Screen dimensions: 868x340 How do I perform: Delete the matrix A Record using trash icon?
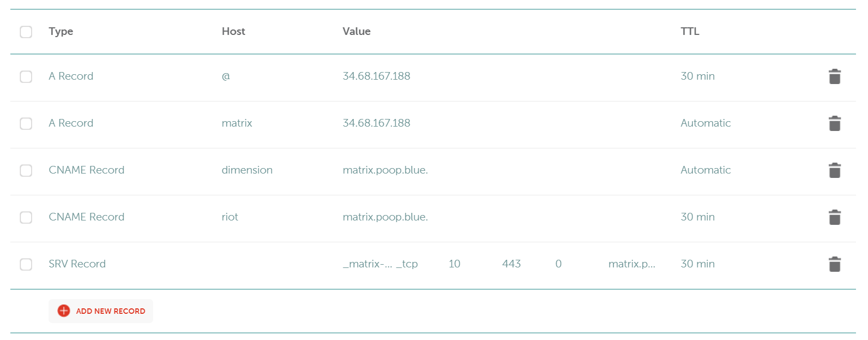point(834,123)
